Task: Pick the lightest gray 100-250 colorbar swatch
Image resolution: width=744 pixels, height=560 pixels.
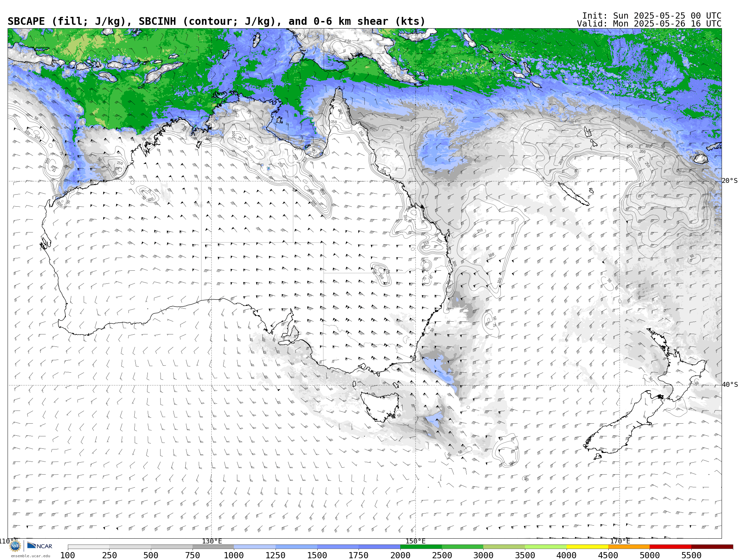Action: (89, 547)
